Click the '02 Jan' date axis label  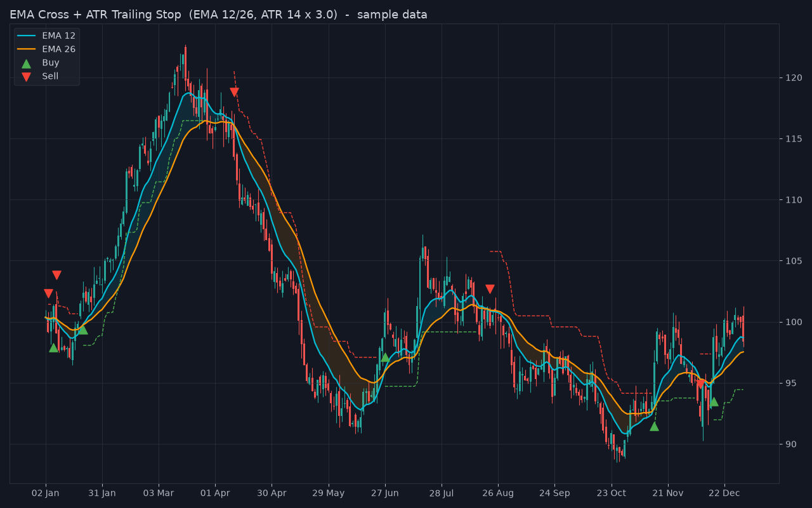point(46,493)
